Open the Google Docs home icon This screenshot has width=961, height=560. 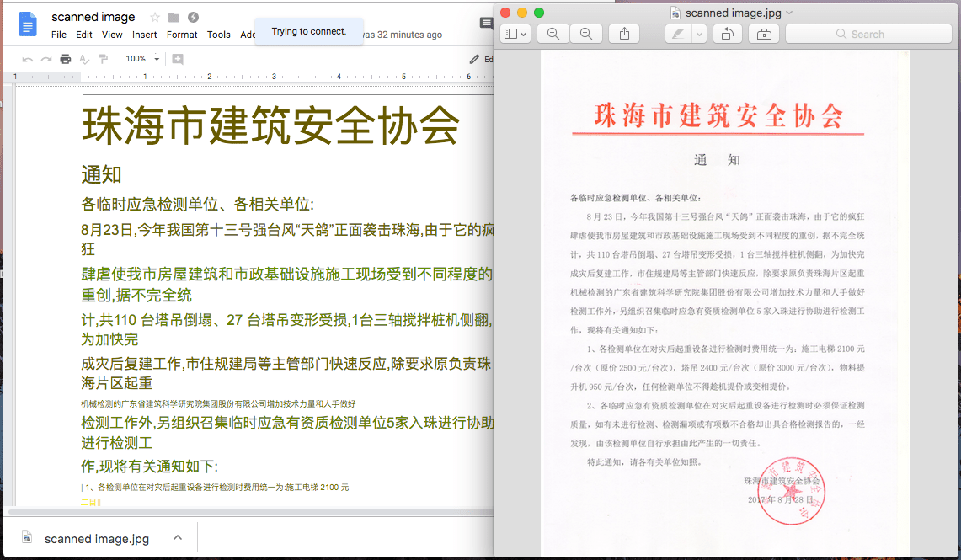[x=28, y=25]
